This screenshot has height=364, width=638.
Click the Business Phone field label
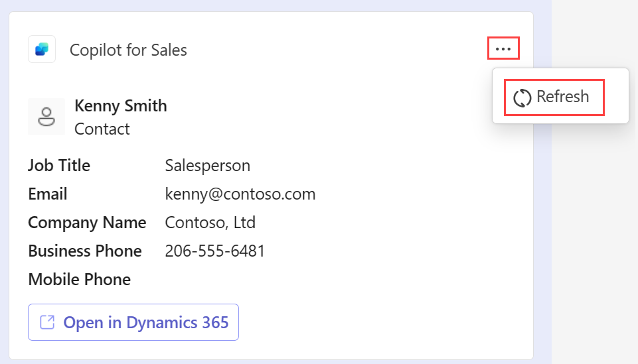click(84, 251)
